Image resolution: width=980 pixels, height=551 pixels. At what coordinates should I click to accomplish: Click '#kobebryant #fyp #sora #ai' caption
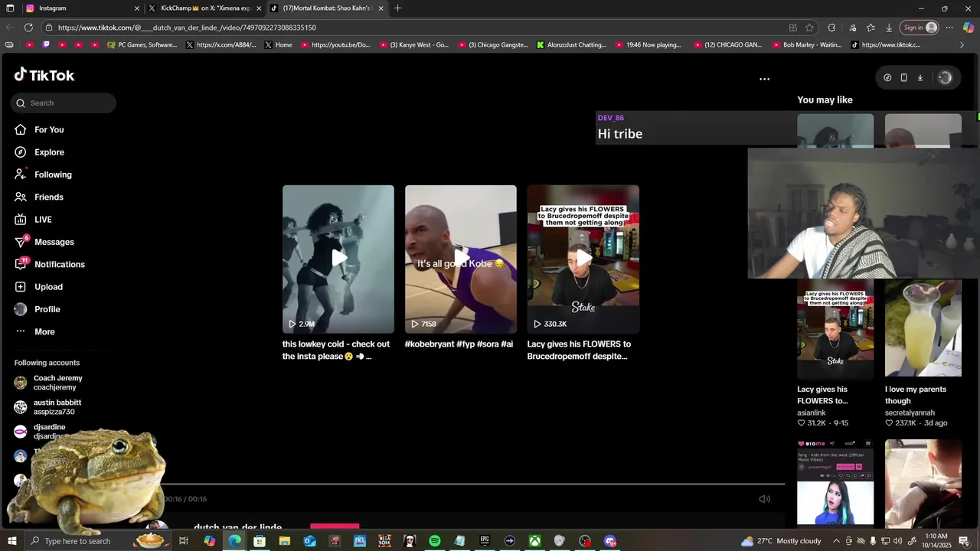pos(459,344)
